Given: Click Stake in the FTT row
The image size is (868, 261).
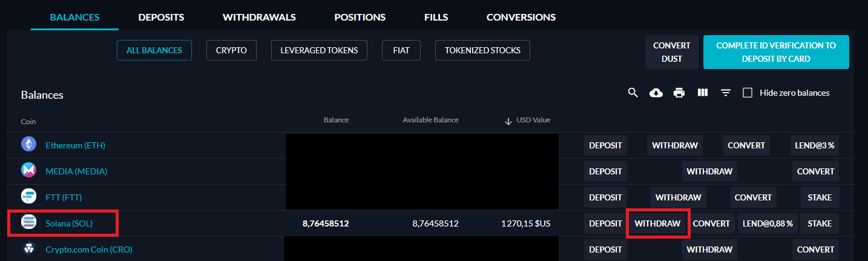Looking at the screenshot, I should 820,197.
